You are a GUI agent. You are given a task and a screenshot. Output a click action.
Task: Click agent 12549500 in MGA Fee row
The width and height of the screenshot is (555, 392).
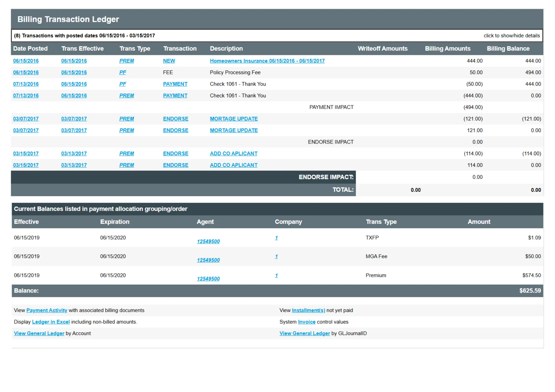[x=208, y=260]
